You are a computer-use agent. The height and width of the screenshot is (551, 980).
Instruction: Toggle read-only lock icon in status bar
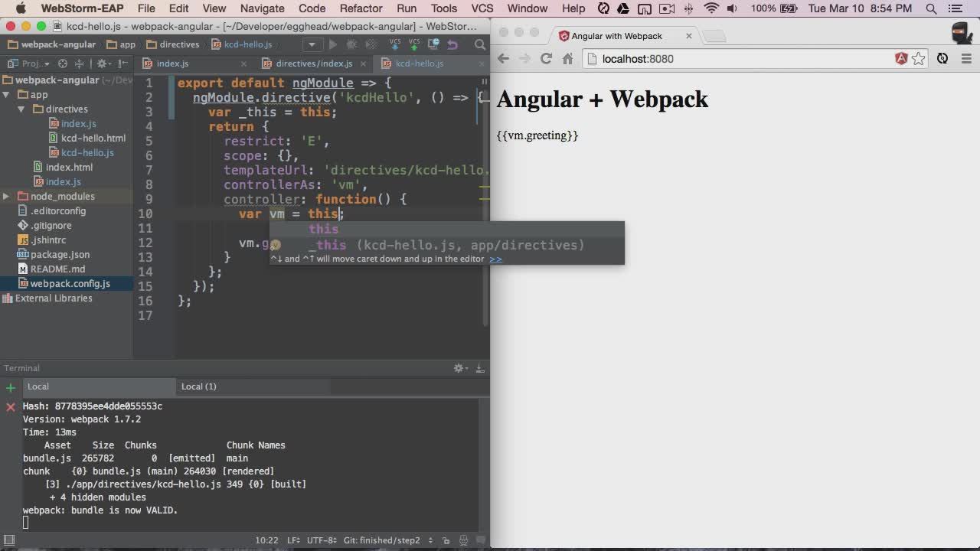coord(446,540)
